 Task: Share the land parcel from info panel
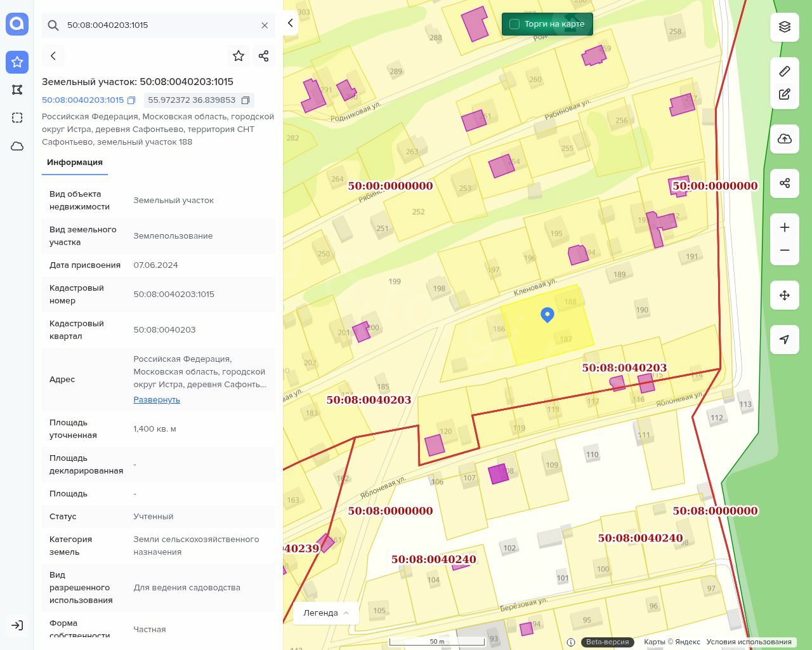click(264, 56)
